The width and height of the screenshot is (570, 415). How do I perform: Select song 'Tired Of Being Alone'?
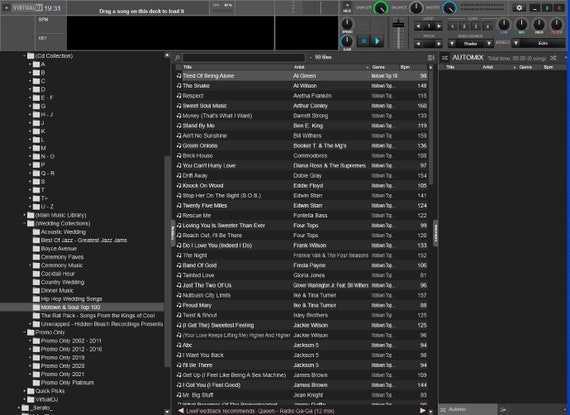pos(302,76)
